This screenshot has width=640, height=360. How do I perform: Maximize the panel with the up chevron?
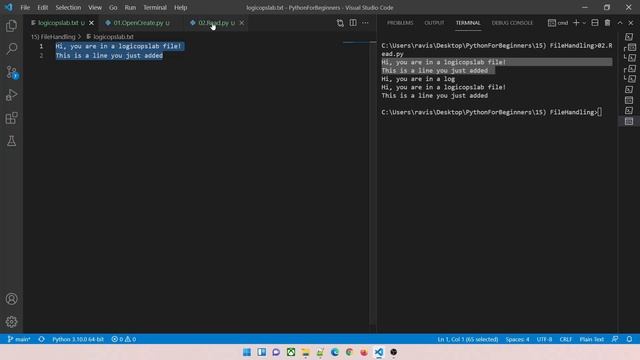[620, 23]
